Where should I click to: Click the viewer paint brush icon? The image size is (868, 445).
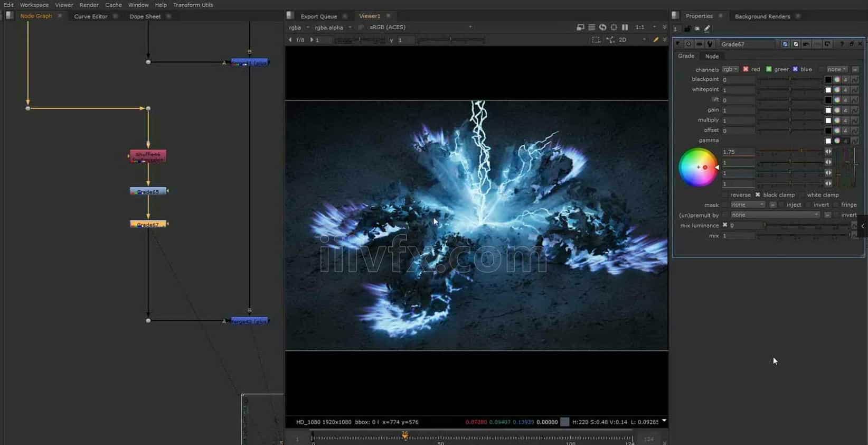click(x=656, y=40)
